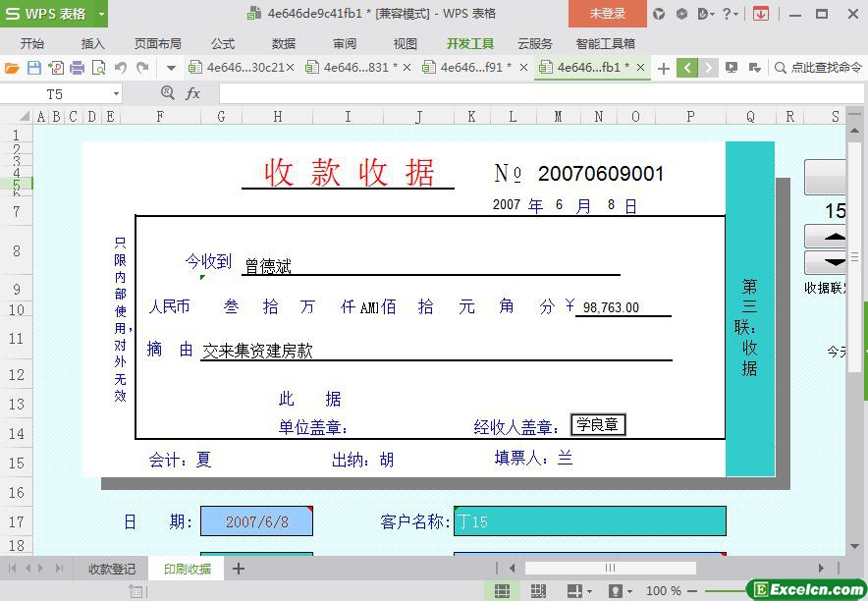
Task: Click the open folder icon in toolbar
Action: click(x=12, y=68)
